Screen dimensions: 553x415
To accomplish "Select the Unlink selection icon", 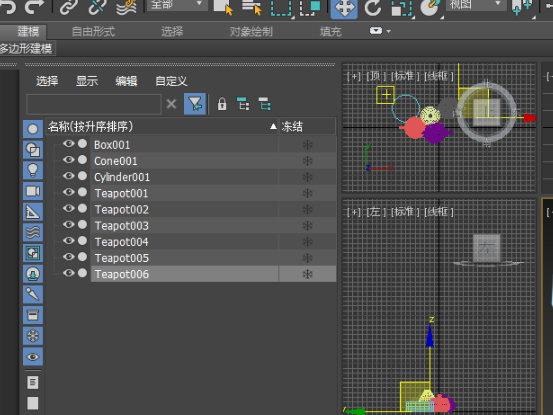I will 97,7.
